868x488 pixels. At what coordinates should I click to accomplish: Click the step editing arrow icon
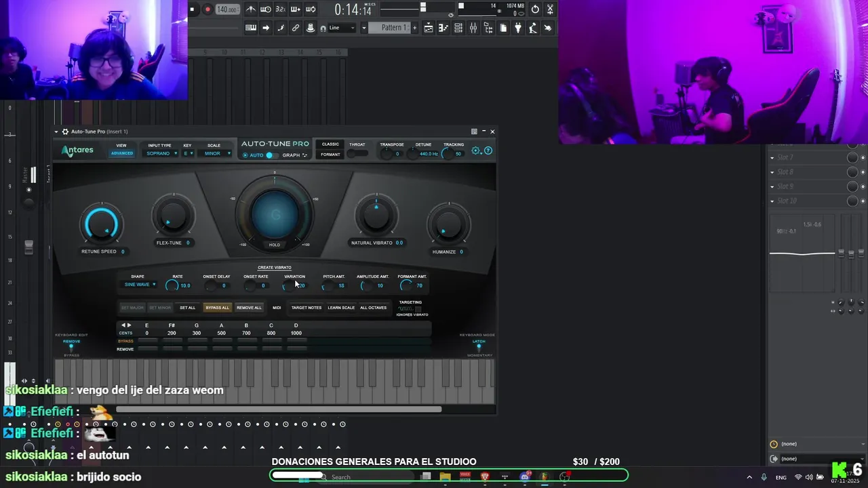point(266,28)
